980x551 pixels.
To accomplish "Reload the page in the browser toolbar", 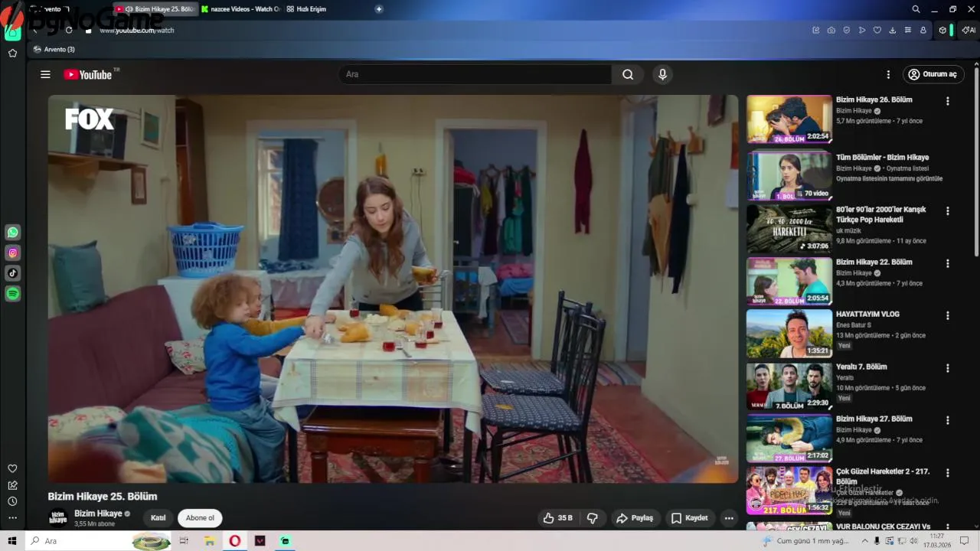I will (69, 30).
